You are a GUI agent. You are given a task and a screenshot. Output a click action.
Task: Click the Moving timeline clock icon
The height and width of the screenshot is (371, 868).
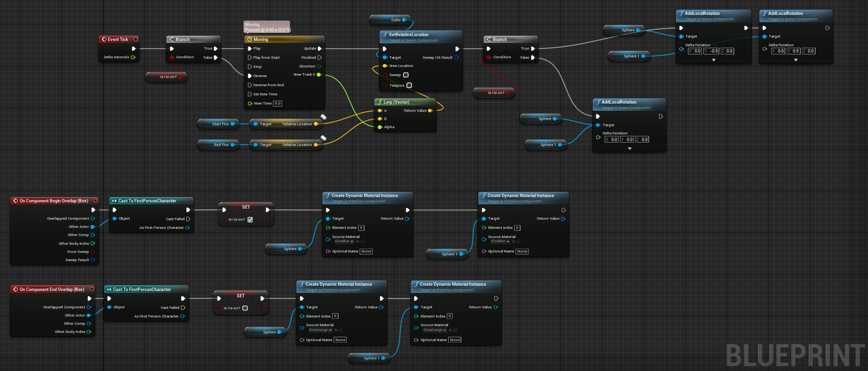(x=249, y=40)
